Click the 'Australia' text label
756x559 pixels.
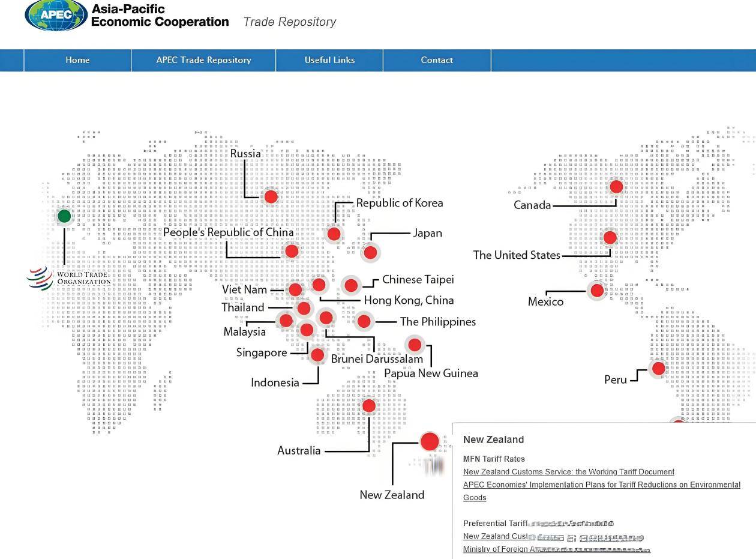[299, 450]
